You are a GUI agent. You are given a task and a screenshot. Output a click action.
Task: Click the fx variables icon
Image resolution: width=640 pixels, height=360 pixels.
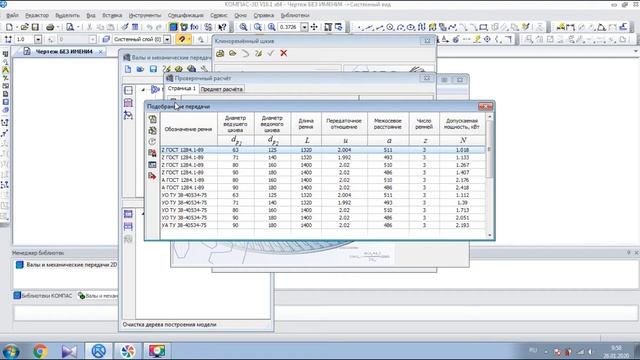click(195, 27)
